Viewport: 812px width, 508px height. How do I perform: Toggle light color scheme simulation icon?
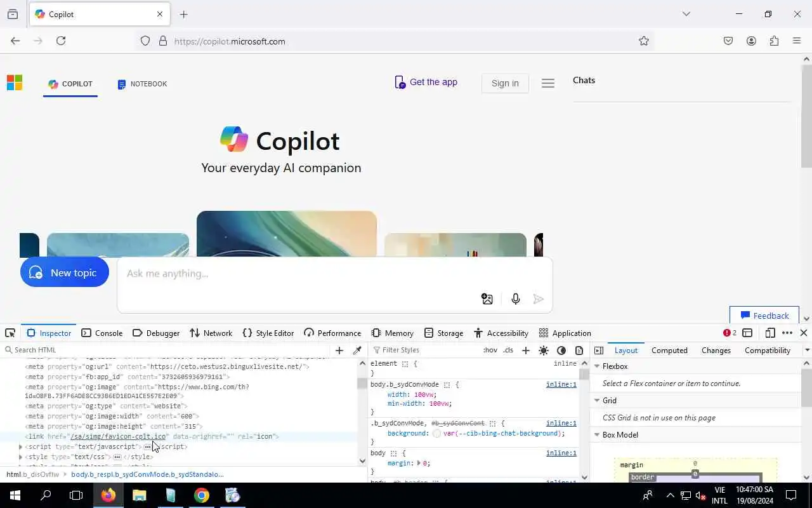[544, 350]
